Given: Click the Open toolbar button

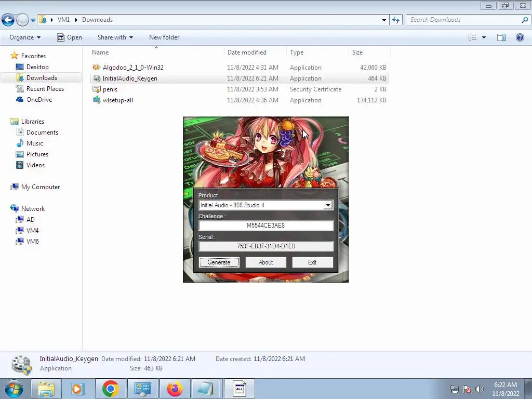Looking at the screenshot, I should tap(70, 37).
